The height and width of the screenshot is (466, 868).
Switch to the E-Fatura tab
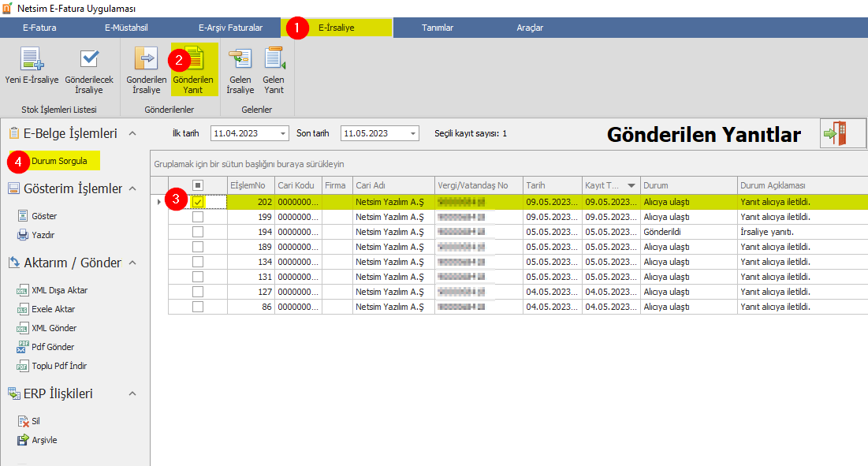pyautogui.click(x=39, y=28)
